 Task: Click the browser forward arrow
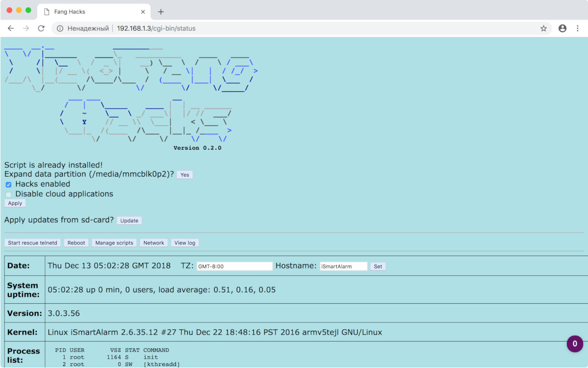coord(26,28)
